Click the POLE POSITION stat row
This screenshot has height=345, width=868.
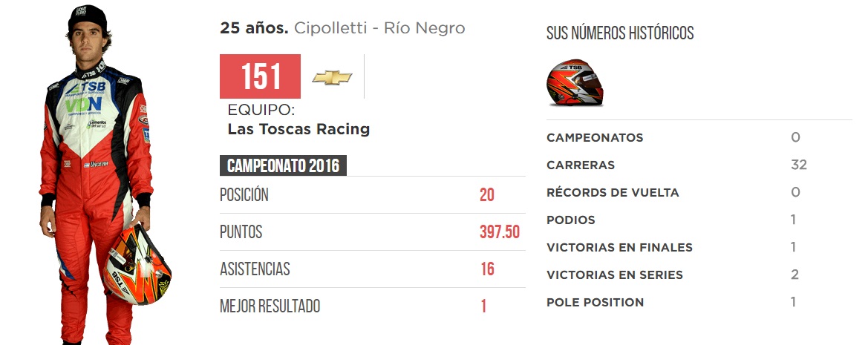tap(699, 303)
